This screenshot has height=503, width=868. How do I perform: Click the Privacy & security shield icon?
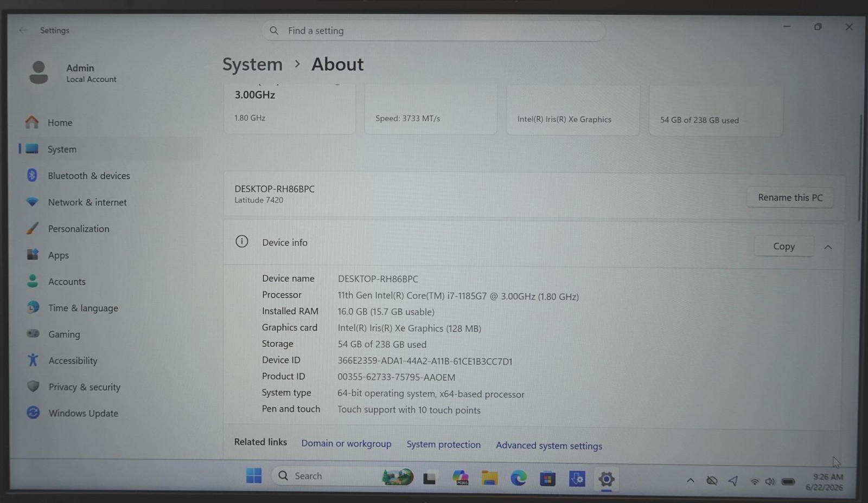point(33,386)
